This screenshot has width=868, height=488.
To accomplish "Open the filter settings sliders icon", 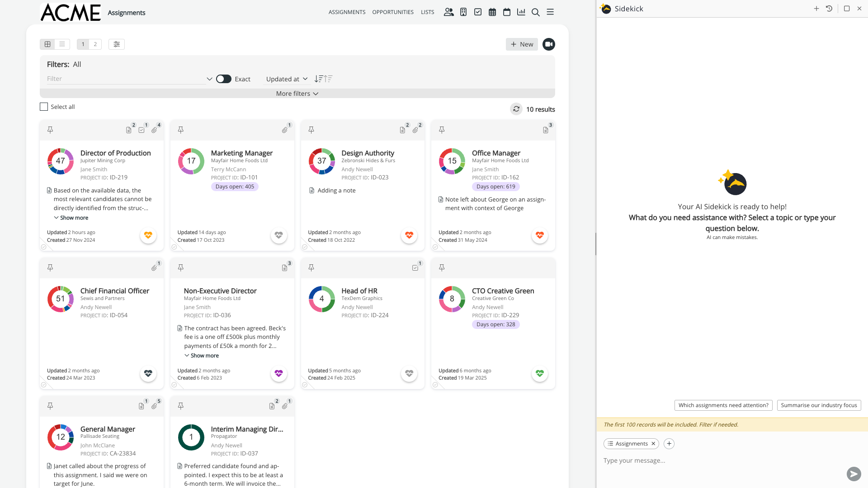I will pyautogui.click(x=117, y=44).
